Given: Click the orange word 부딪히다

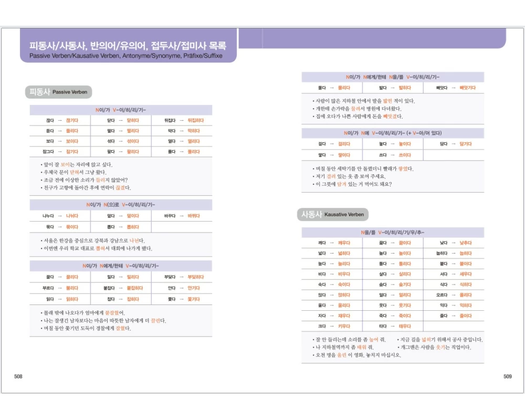Looking at the screenshot, I should (194, 277).
